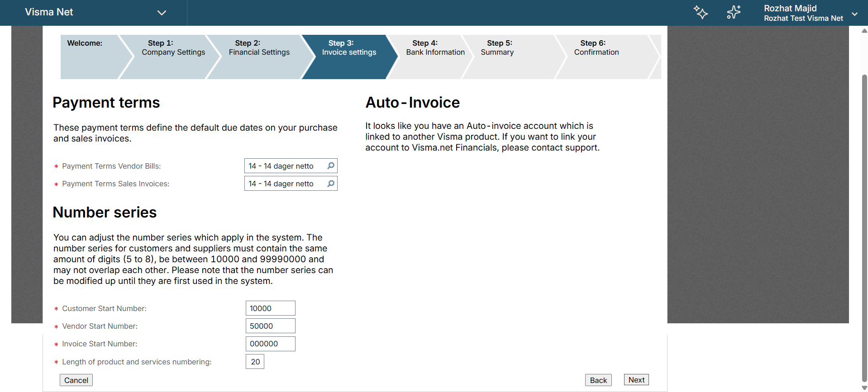Click the Vendor Start Number label
The height and width of the screenshot is (392, 868).
click(x=100, y=326)
